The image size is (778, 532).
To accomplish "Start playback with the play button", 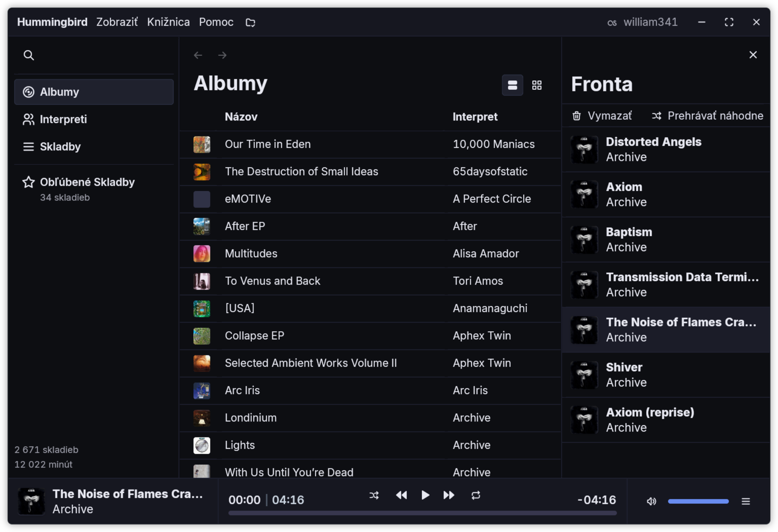I will tap(425, 495).
